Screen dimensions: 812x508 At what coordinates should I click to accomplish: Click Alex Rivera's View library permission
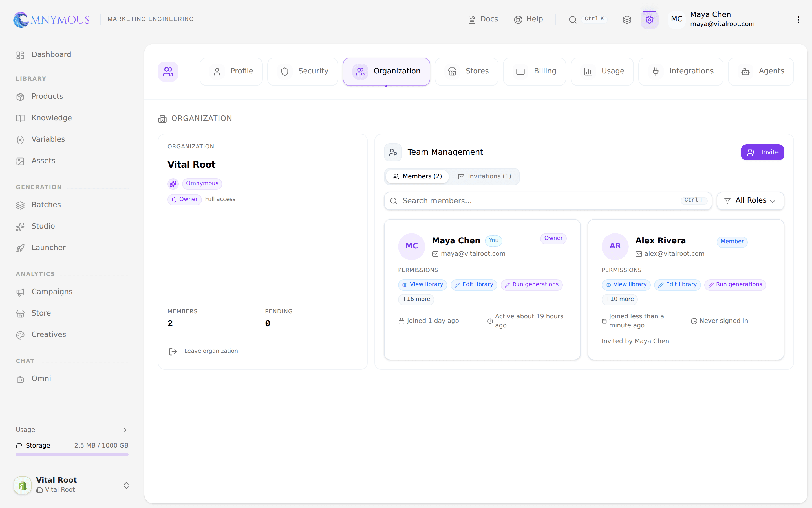[x=626, y=284]
